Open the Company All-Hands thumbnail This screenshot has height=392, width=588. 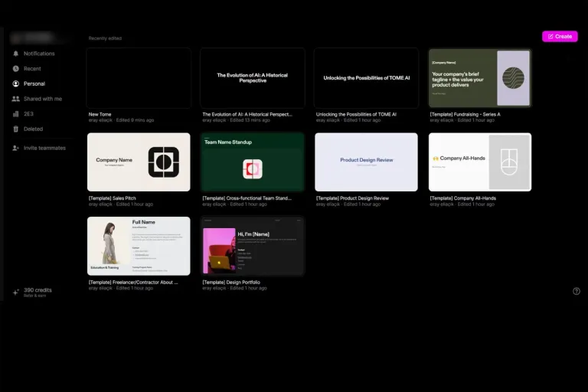tap(480, 162)
